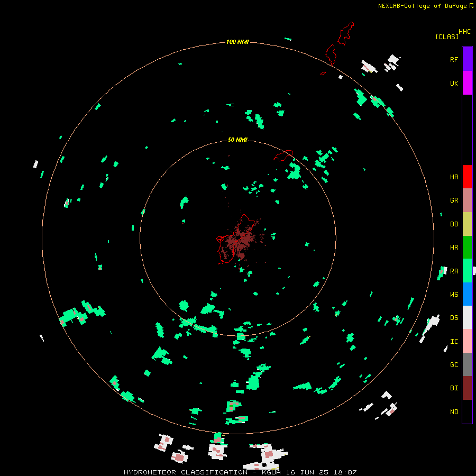This screenshot has width=476, height=476.
Task: Click the BI legend label
Action: click(454, 388)
